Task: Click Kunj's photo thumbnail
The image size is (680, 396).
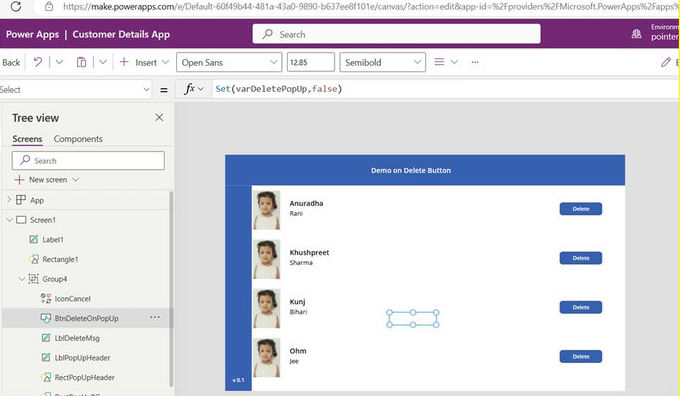Action: (x=267, y=308)
